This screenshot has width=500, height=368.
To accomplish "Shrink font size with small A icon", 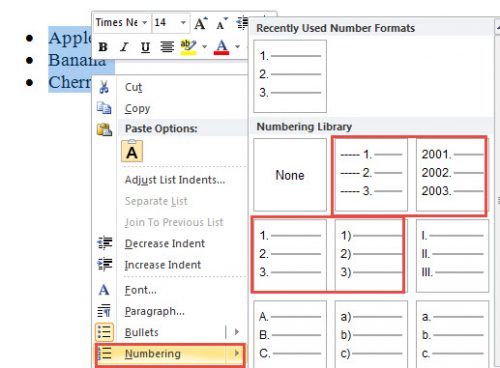I will pos(221,23).
